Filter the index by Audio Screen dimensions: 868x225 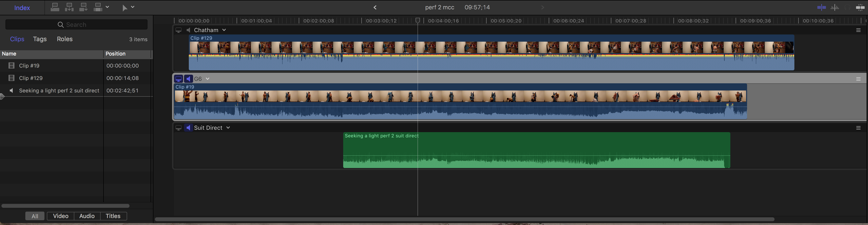pyautogui.click(x=87, y=216)
